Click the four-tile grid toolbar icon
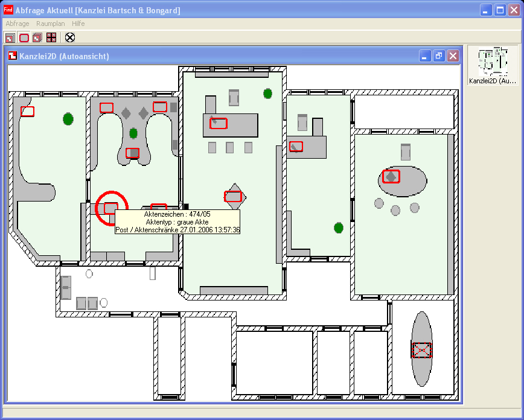Image resolution: width=524 pixels, height=420 pixels. [x=51, y=37]
